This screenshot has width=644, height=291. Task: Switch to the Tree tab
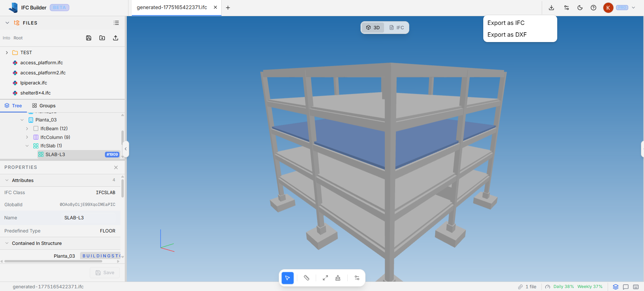click(13, 106)
